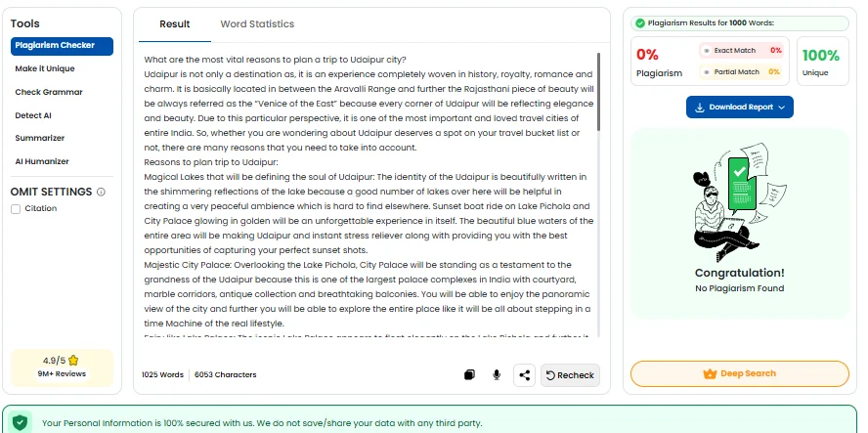Viewport: 868px width, 433px height.
Task: Open the Make it Unique tool
Action: [45, 69]
